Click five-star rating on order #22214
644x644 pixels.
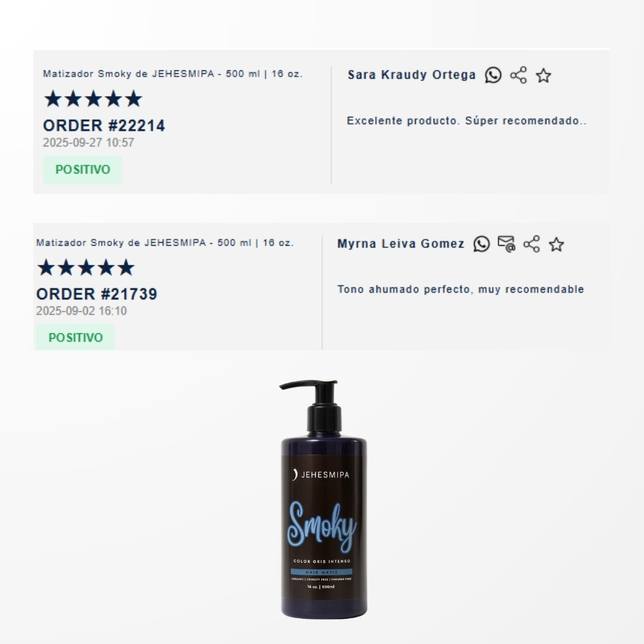93,99
